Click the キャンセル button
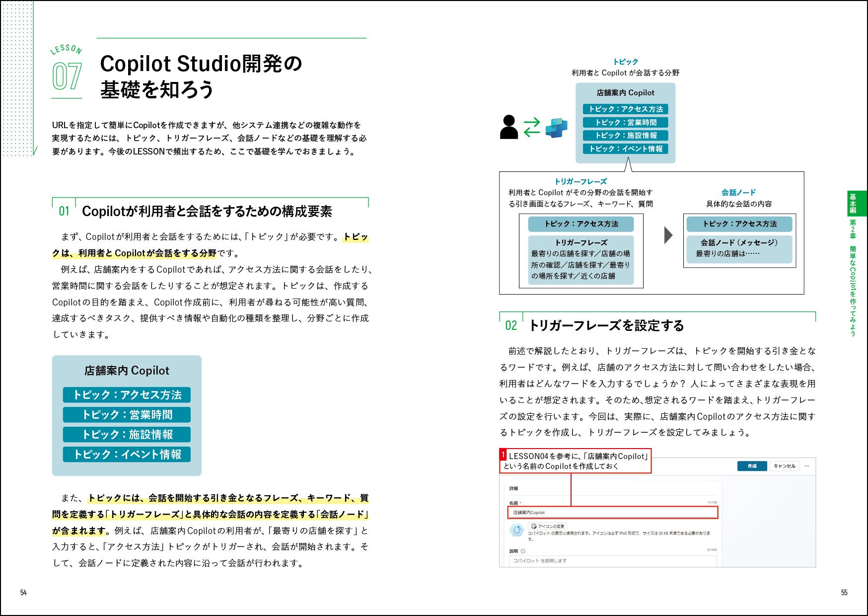Screen dimensions: 868x616 coord(785,465)
